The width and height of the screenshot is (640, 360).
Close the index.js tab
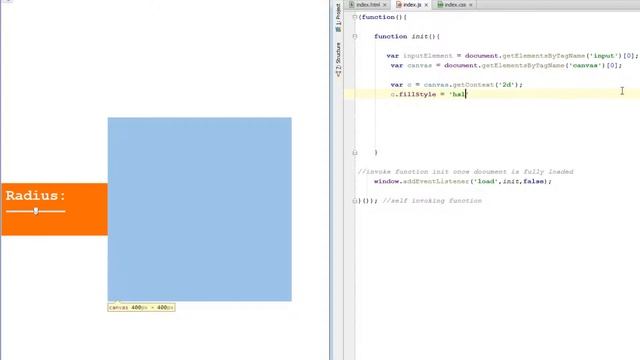[426, 5]
